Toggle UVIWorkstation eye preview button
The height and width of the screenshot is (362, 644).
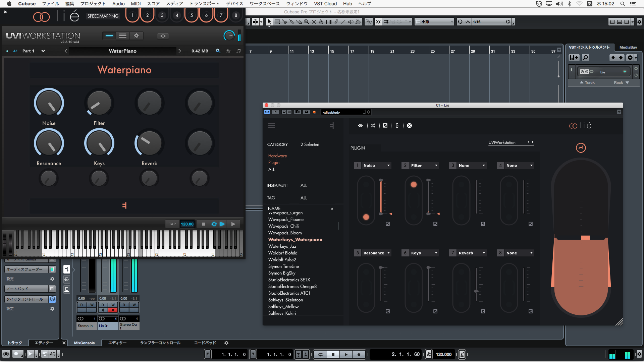(x=163, y=36)
